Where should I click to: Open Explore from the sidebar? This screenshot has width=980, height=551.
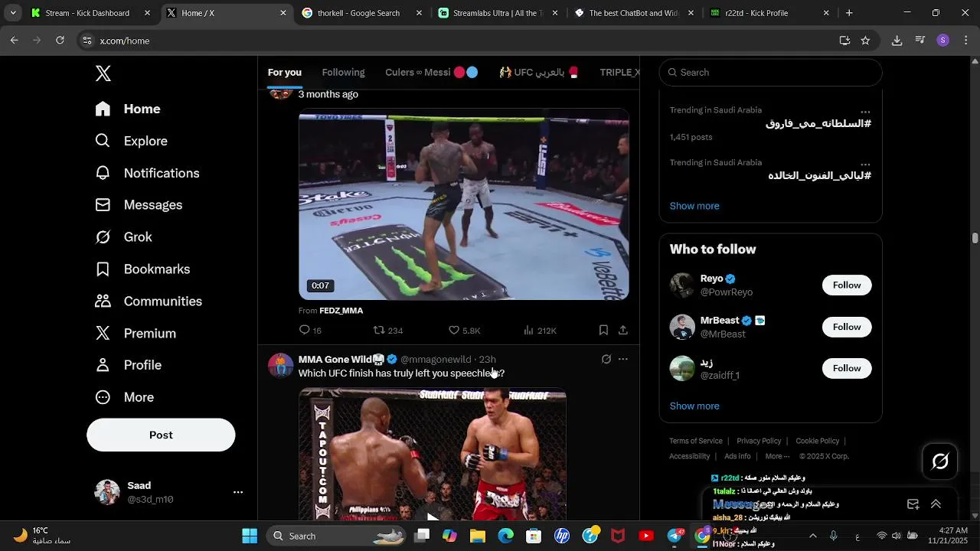click(x=131, y=141)
